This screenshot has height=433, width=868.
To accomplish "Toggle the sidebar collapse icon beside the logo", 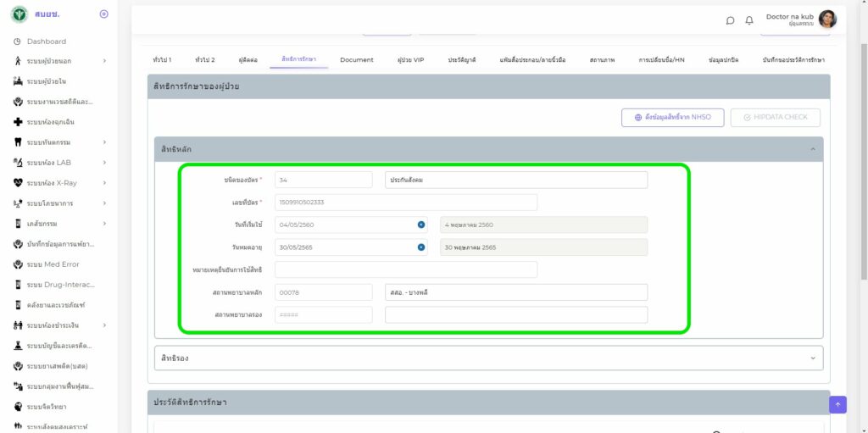I will tap(103, 14).
